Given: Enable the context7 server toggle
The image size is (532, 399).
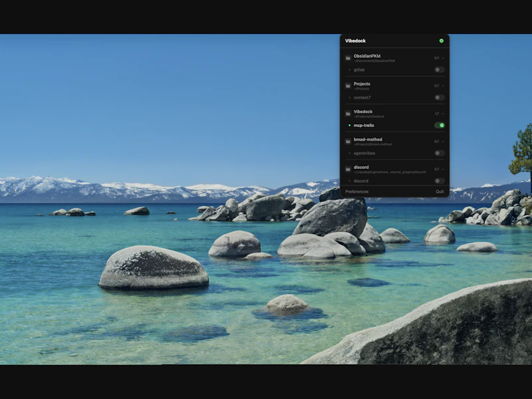Looking at the screenshot, I should coord(440,98).
